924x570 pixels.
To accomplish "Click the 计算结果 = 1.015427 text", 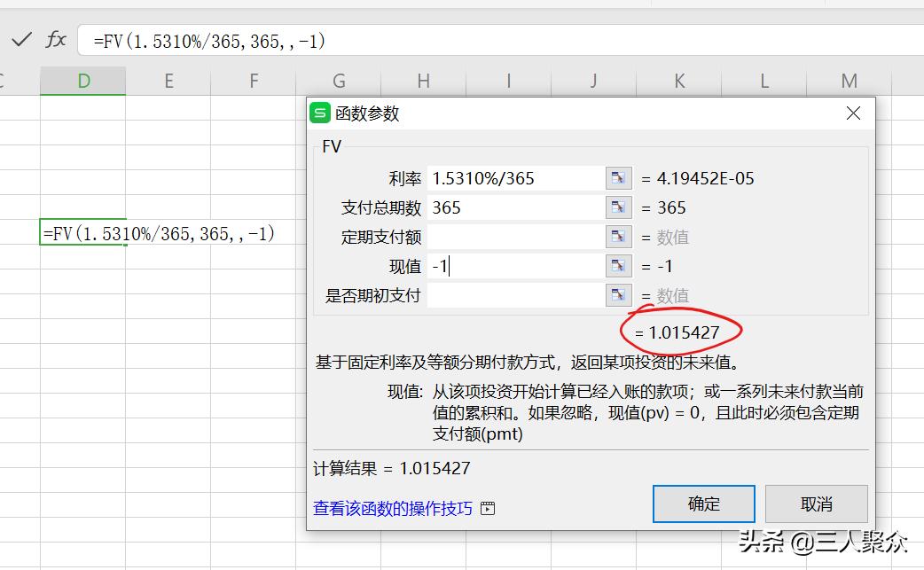I will click(392, 468).
